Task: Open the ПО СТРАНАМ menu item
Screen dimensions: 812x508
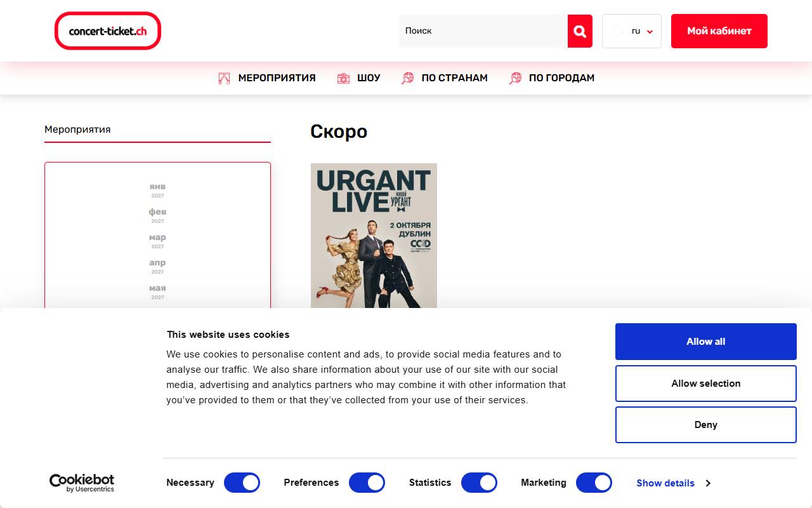Action: click(x=454, y=78)
